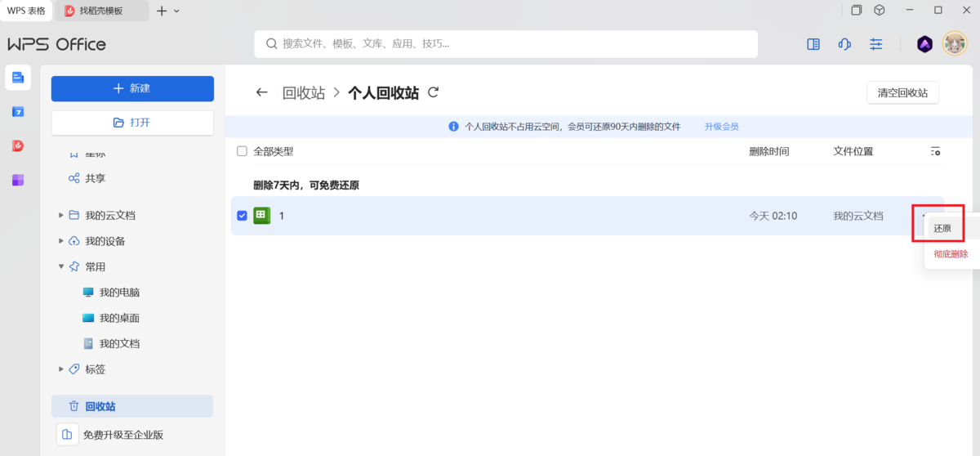Click 我的云文档 location of file 1
Screen dimensions: 980x456
tap(858, 216)
